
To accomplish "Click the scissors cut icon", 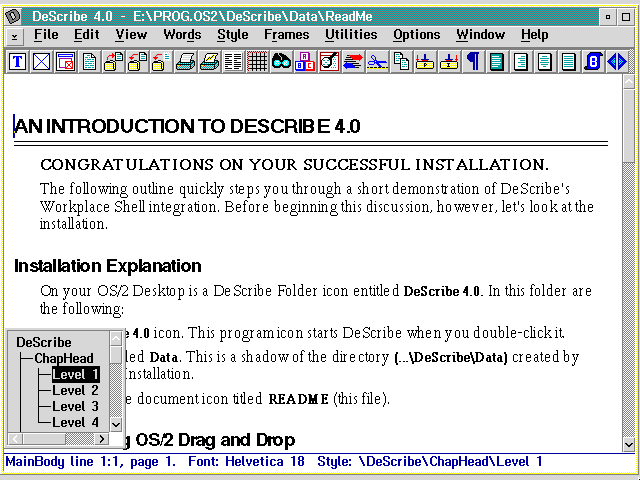I will pos(377,62).
